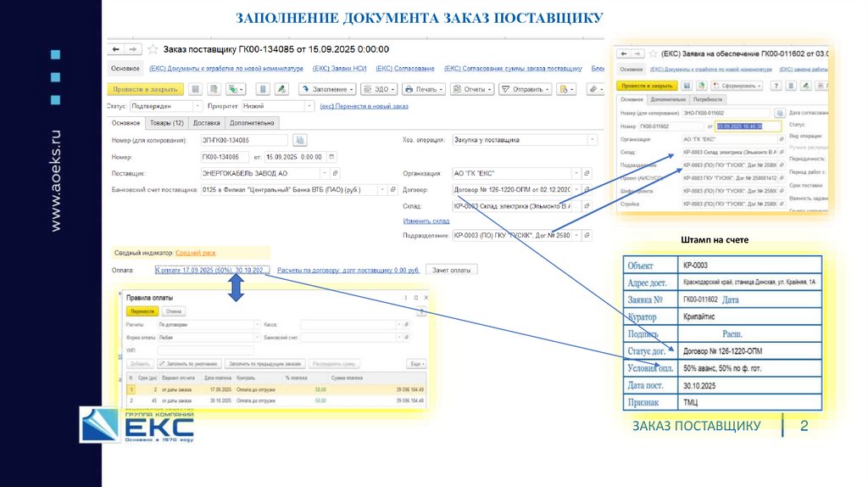Open bank account record icon

pyautogui.click(x=393, y=189)
